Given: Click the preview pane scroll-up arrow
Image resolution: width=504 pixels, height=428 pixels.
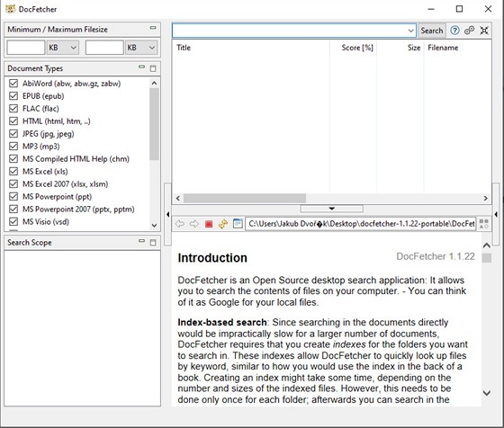Looking at the screenshot, I should pyautogui.click(x=487, y=245).
